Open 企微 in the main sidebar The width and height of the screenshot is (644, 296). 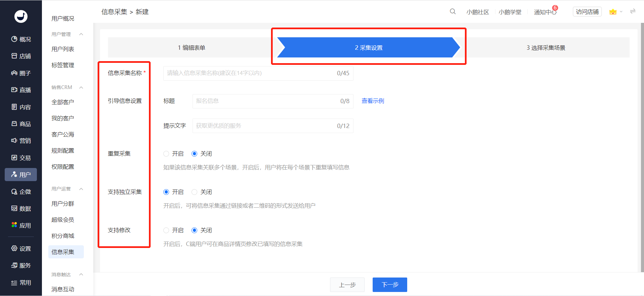pyautogui.click(x=21, y=192)
